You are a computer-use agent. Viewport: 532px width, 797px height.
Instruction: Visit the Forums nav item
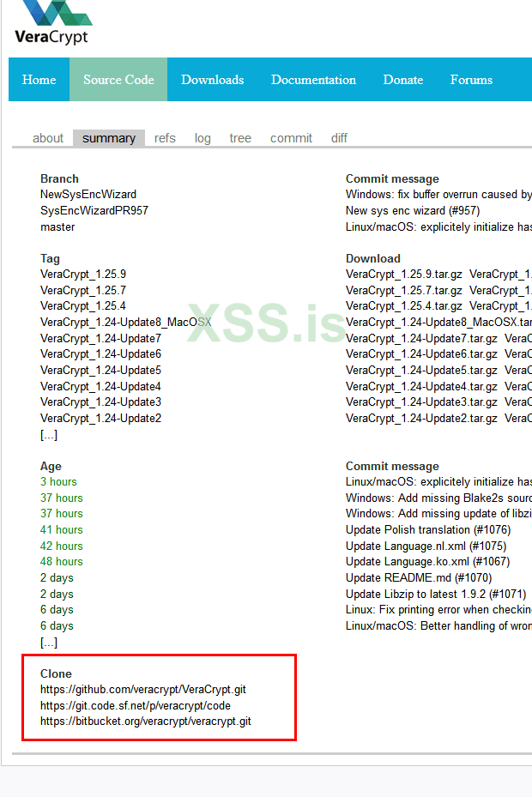[471, 80]
